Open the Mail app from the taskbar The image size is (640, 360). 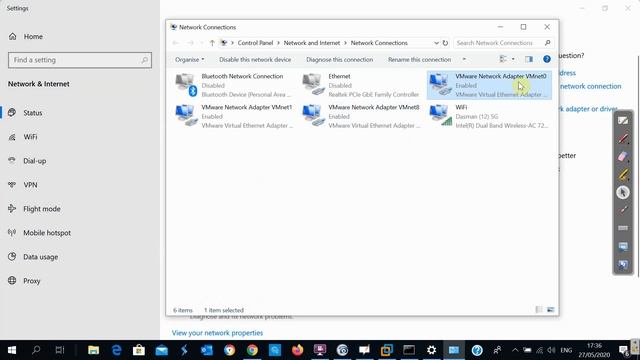point(162,350)
